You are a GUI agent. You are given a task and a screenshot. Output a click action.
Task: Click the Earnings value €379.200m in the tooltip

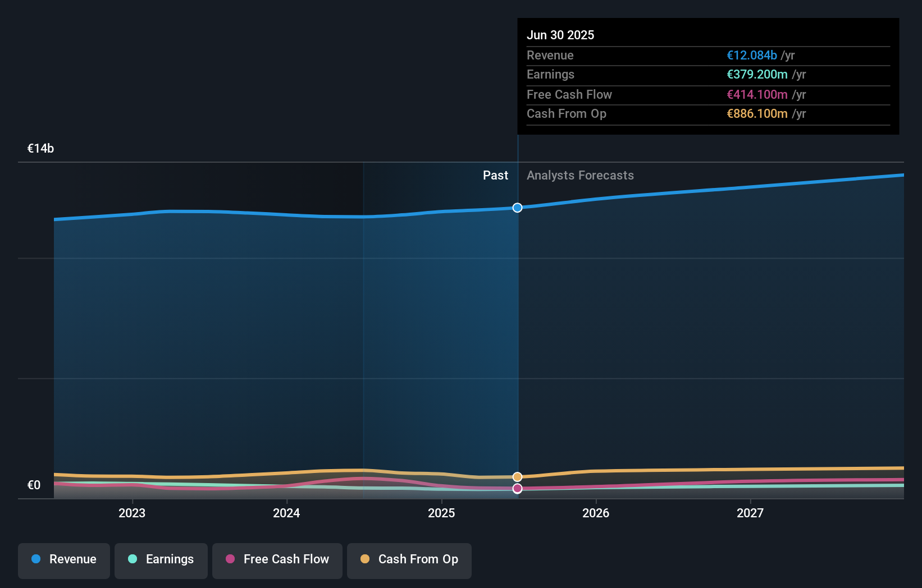[756, 75]
